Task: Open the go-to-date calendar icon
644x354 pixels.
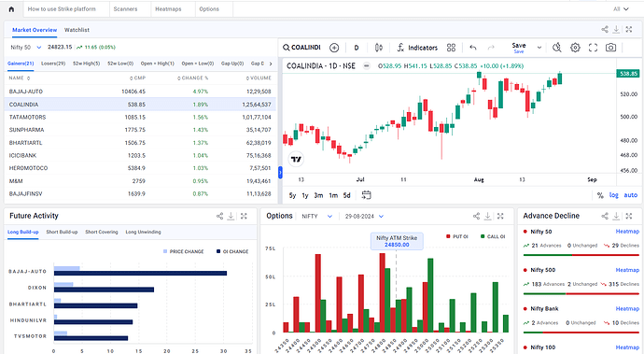Action: [366, 195]
